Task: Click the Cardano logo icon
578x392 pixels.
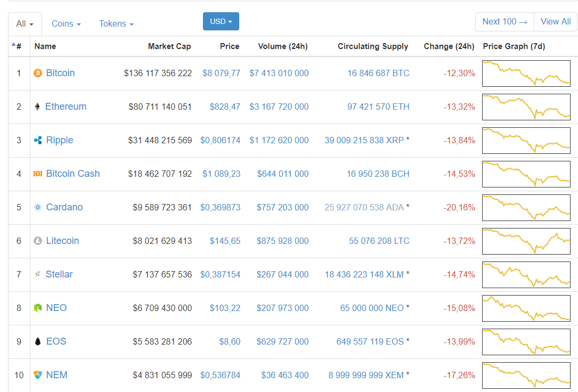Action: coord(38,207)
